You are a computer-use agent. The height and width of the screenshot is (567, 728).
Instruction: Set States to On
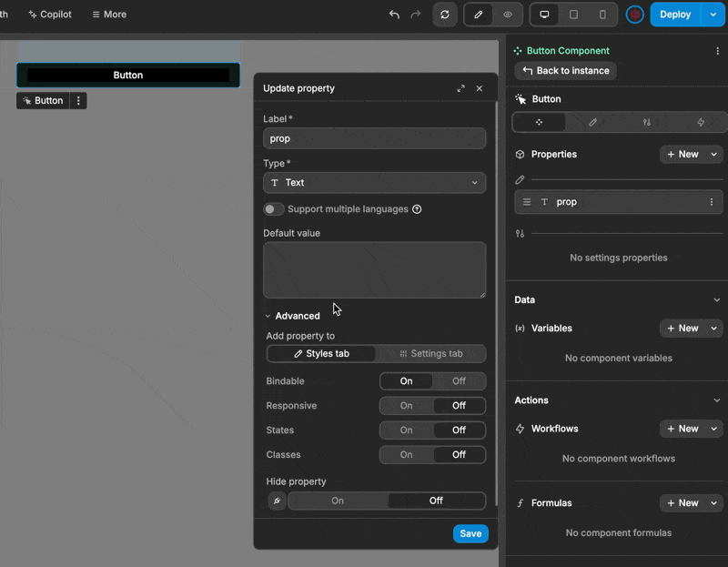coord(406,430)
